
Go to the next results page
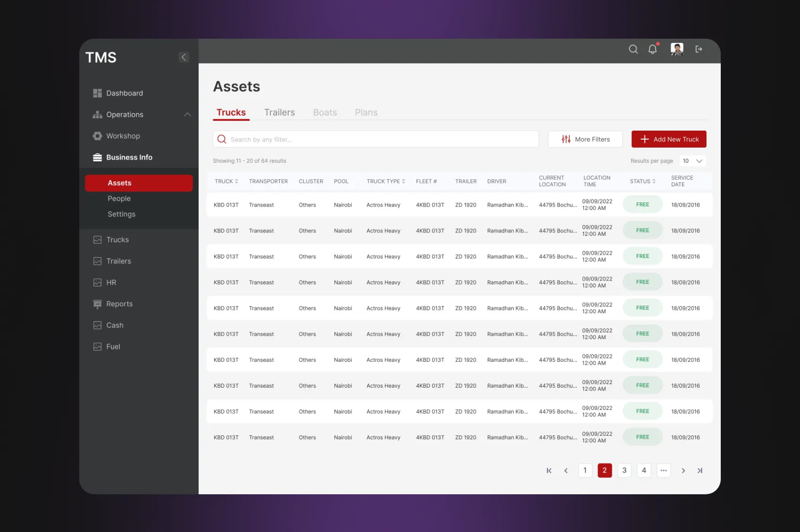[683, 470]
